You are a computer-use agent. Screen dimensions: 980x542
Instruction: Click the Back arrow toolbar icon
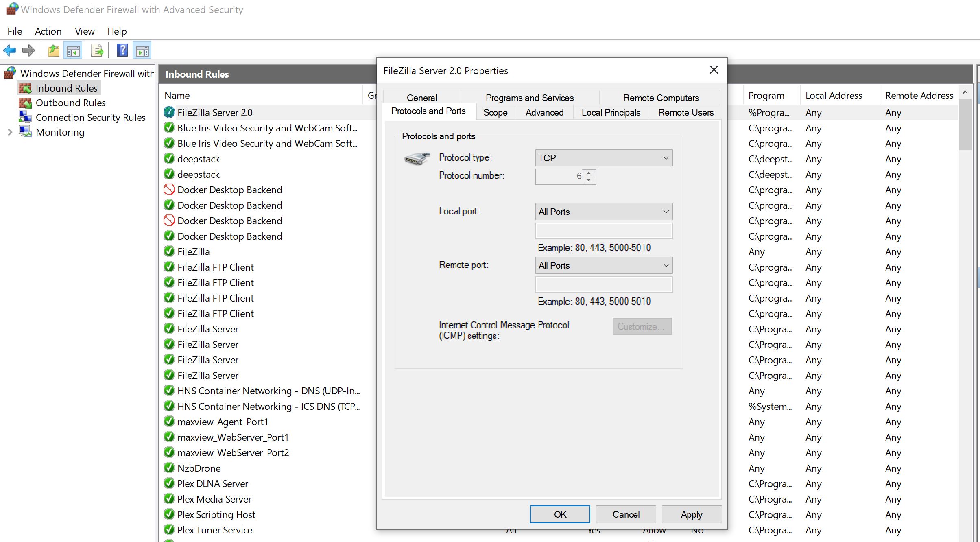coord(10,50)
